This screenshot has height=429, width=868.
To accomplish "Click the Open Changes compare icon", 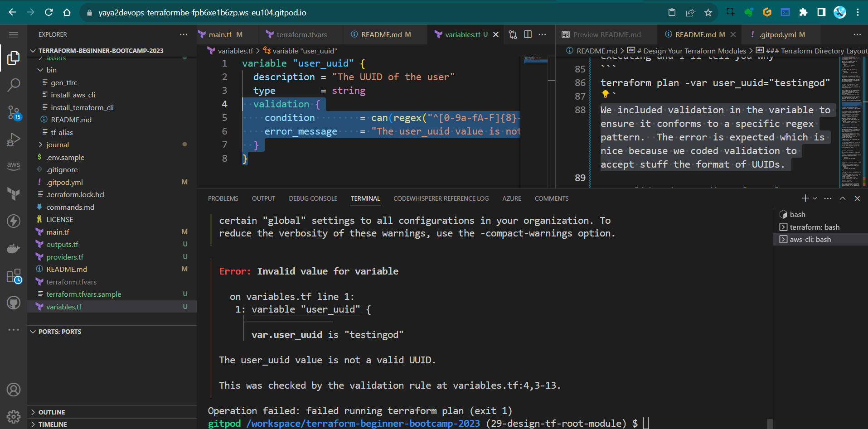I will 513,34.
